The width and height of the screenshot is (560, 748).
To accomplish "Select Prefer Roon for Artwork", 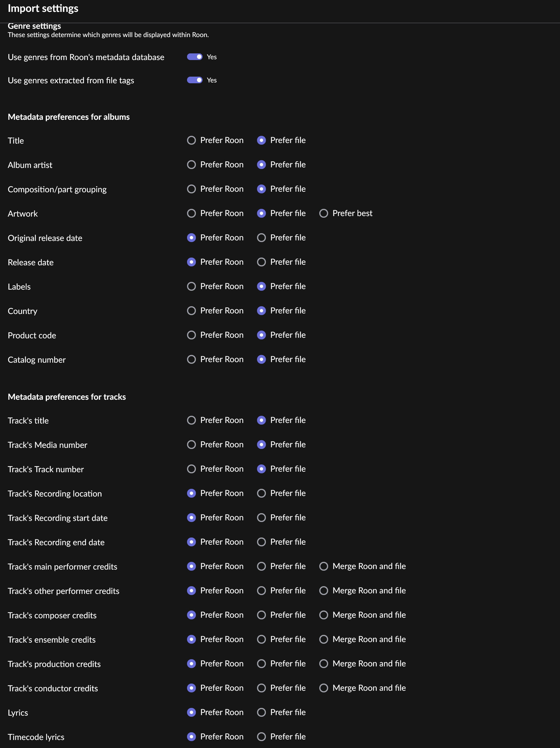I will coord(191,213).
